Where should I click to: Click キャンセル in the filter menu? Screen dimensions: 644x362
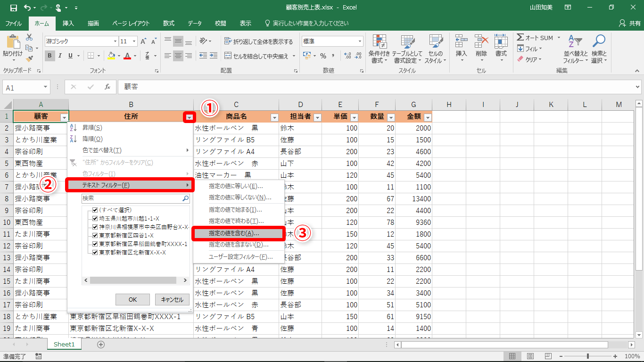tap(172, 299)
